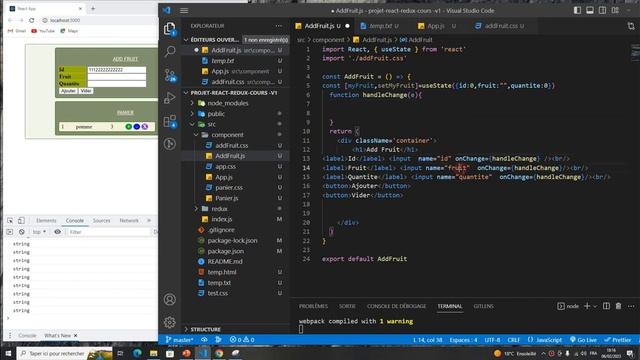Click the Vider button in browser page
640x360 pixels.
(x=86, y=91)
